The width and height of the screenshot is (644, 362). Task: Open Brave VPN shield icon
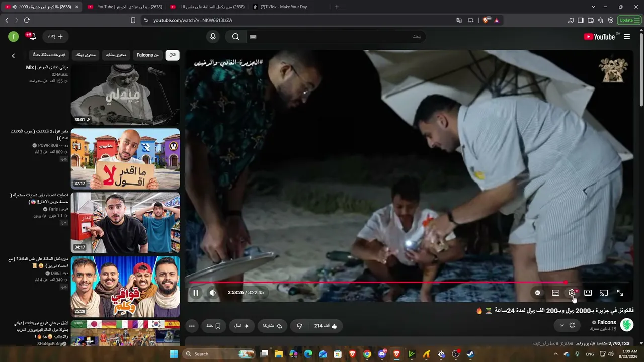[611, 20]
